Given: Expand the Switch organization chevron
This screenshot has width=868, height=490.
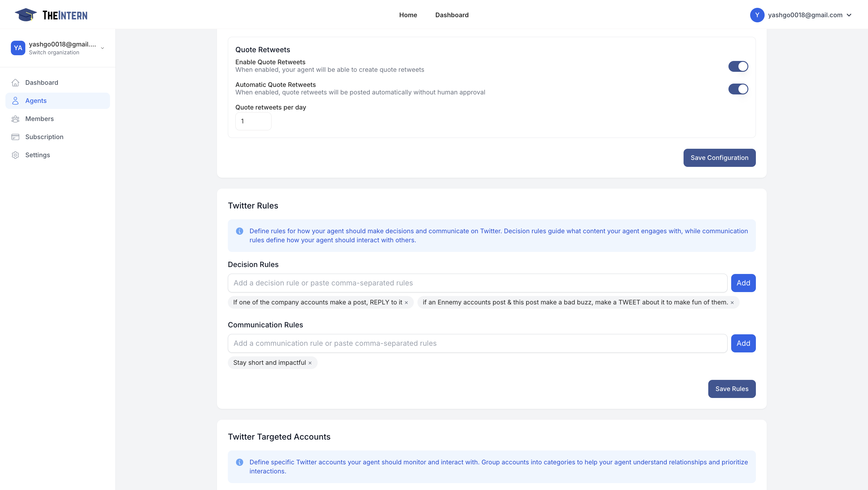Looking at the screenshot, I should pyautogui.click(x=102, y=48).
